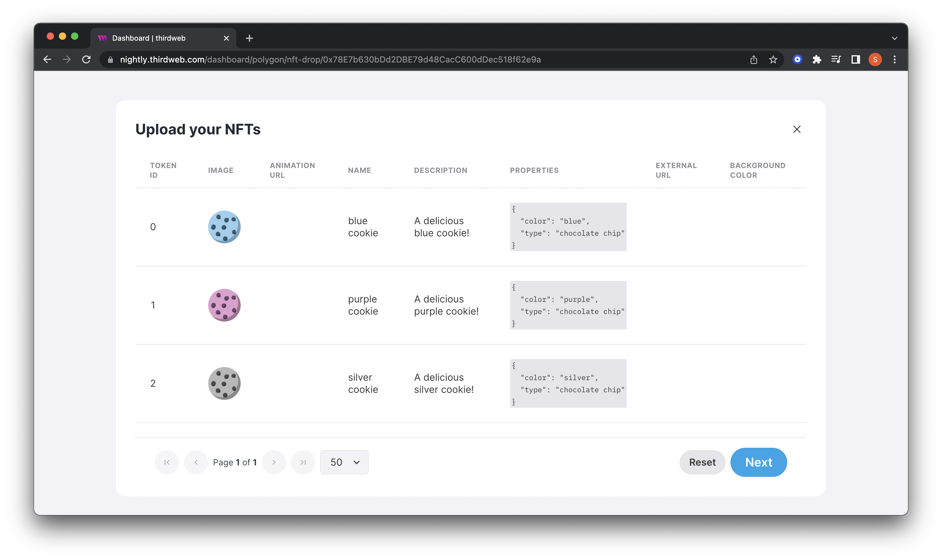Click the Reset button to clear uploads
The height and width of the screenshot is (560, 942).
[x=702, y=462]
